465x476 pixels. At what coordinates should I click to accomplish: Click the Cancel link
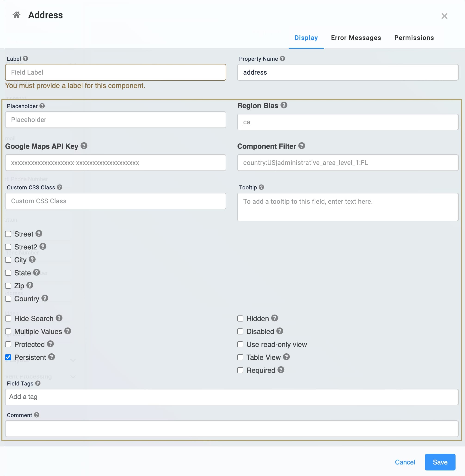click(x=405, y=462)
